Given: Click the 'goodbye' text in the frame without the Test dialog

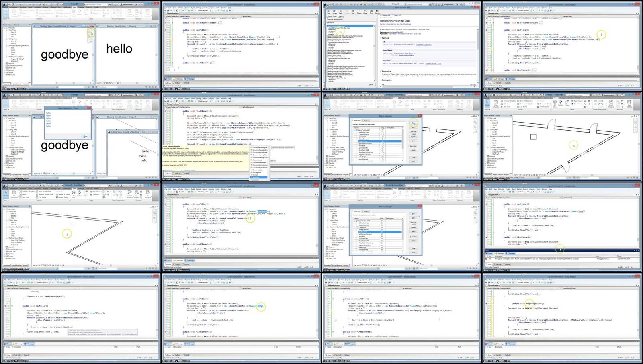Looking at the screenshot, I should point(64,55).
